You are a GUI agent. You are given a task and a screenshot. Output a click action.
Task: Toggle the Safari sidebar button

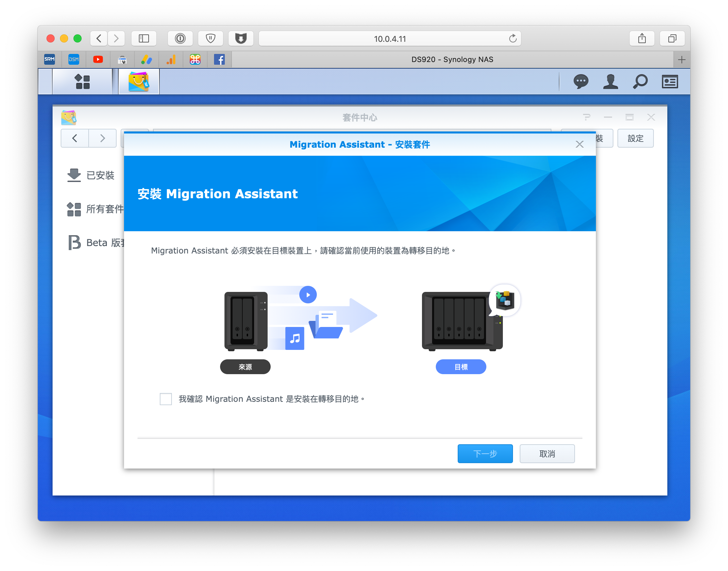[x=144, y=38]
